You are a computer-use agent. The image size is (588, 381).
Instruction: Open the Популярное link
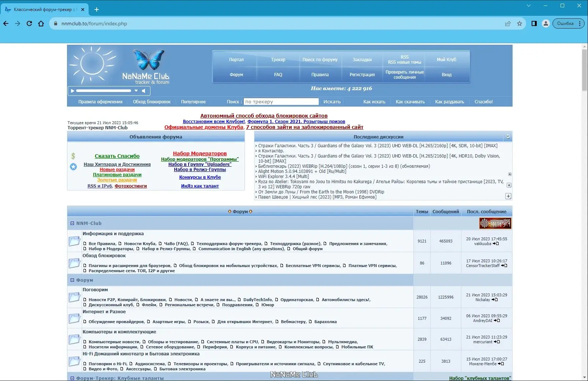coord(193,102)
